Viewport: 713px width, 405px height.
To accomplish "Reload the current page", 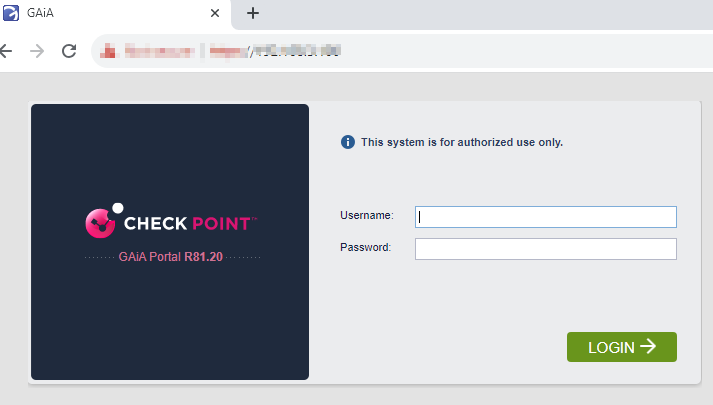I will (69, 51).
